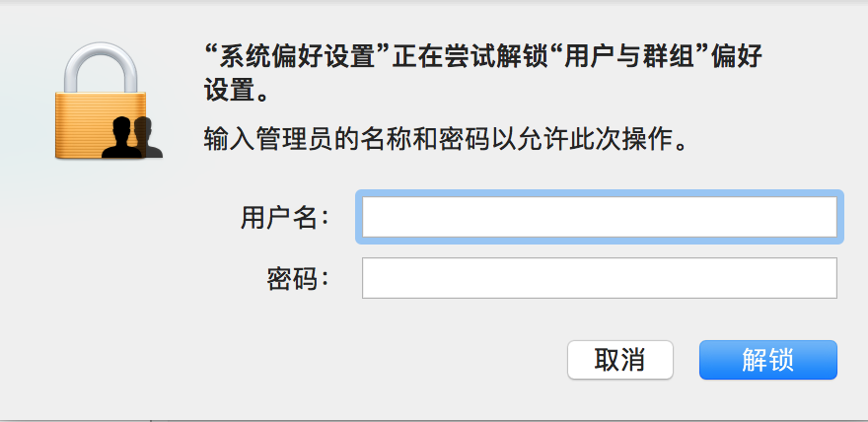Click the 用户名 field label
Viewport: 868px width, 422px height.
pos(283,217)
